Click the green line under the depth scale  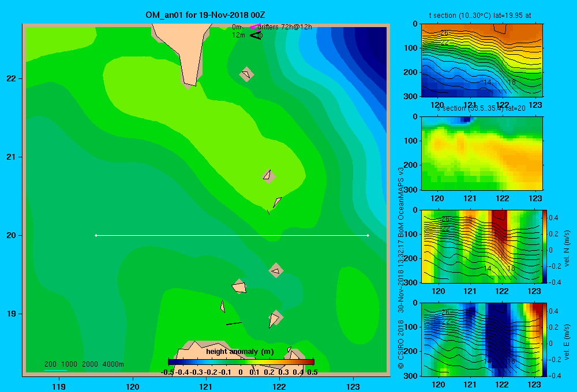55,370
